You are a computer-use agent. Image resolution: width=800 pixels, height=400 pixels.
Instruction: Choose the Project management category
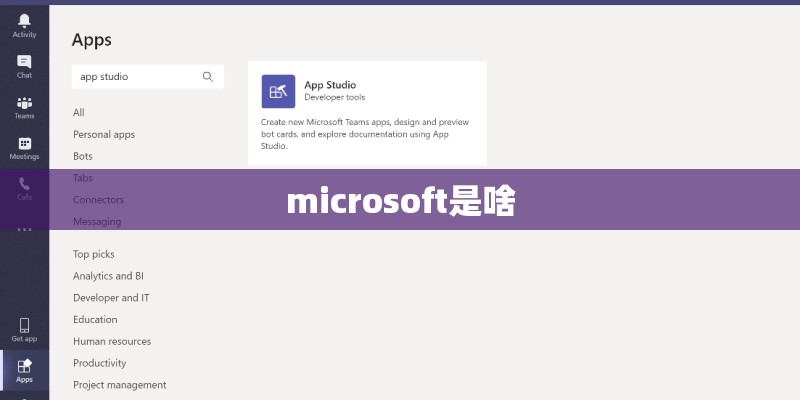click(x=119, y=385)
